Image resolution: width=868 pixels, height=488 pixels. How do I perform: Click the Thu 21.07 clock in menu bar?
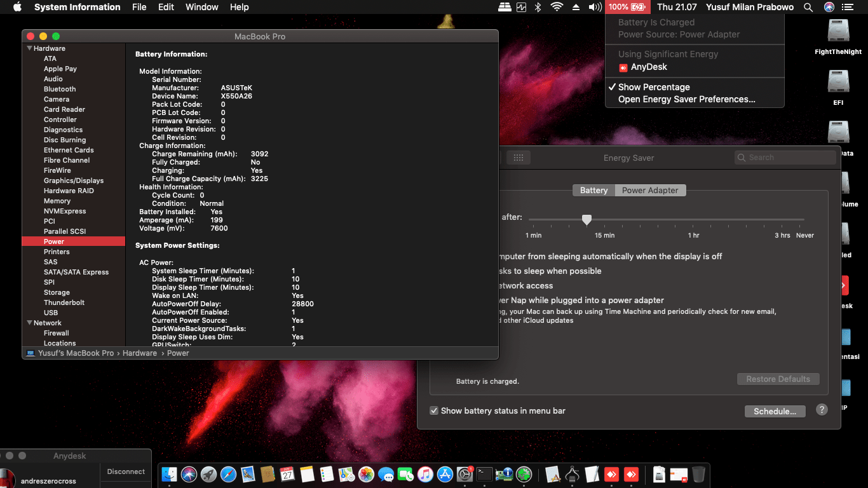click(677, 7)
